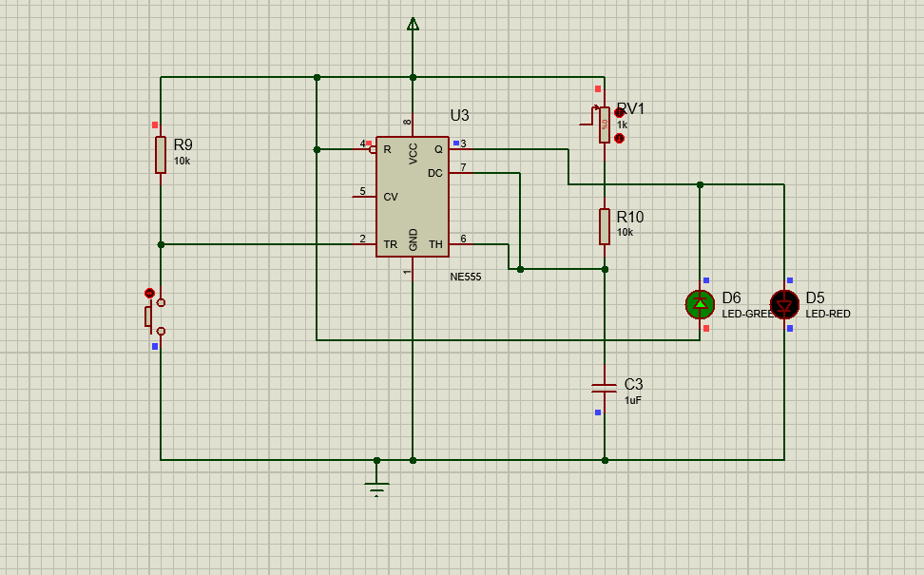This screenshot has width=924, height=575.
Task: Click the LED-RED part label
Action: click(x=828, y=314)
